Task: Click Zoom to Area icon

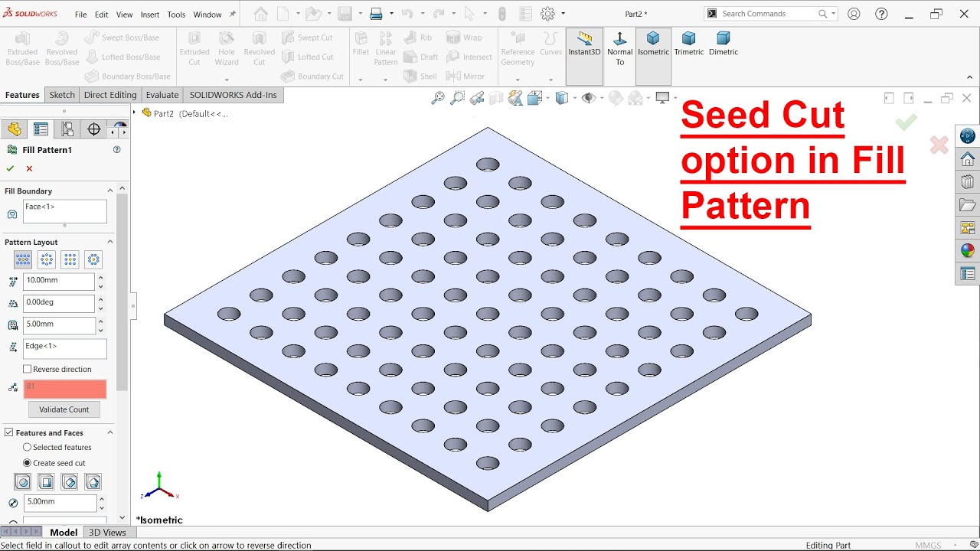Action: coord(457,98)
